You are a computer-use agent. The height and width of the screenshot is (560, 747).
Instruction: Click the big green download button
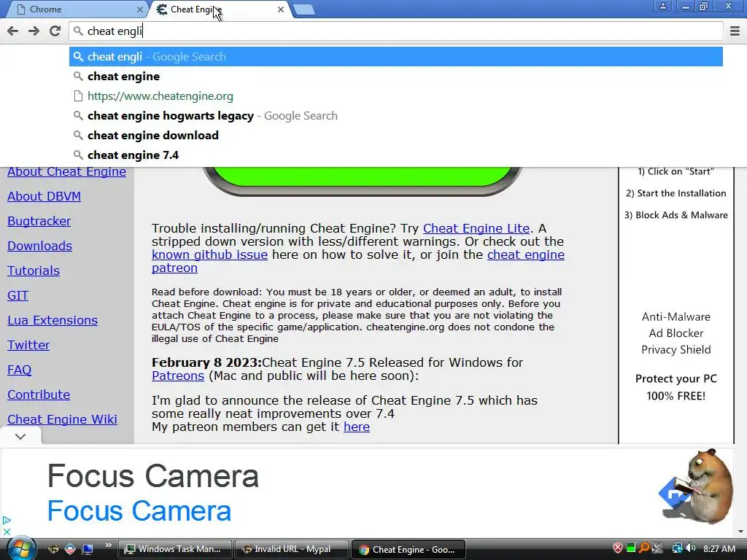(362, 180)
